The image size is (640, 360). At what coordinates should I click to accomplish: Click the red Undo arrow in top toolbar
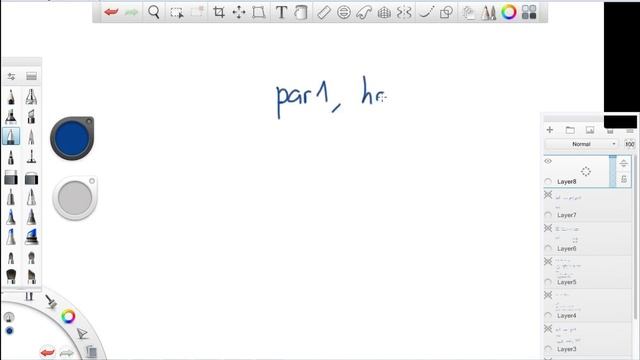click(x=111, y=12)
